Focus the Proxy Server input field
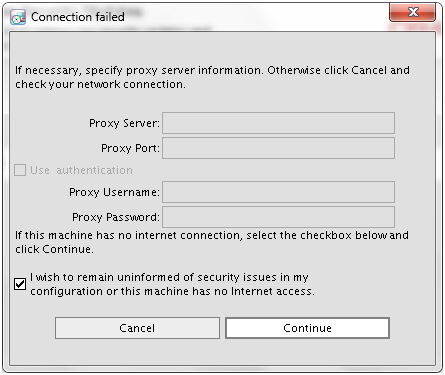 [x=278, y=123]
